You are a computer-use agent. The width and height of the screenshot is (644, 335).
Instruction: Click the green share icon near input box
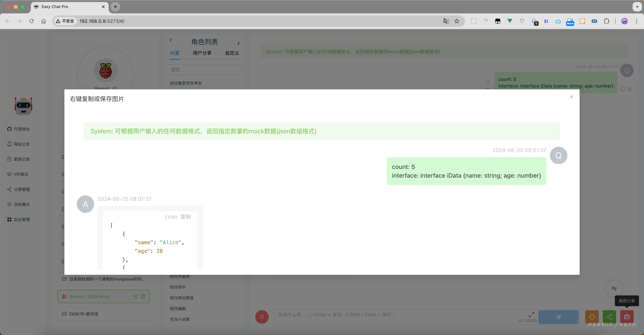[609, 317]
